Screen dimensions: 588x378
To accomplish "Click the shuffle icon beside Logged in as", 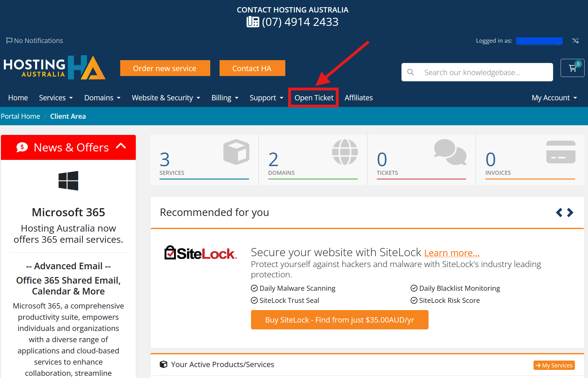I will (x=575, y=41).
